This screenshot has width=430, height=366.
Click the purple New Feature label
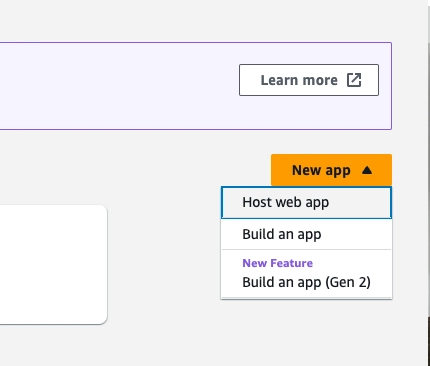(x=277, y=263)
